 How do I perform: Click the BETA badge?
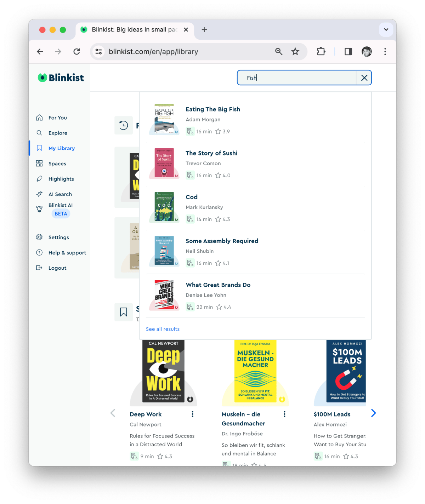pos(61,214)
